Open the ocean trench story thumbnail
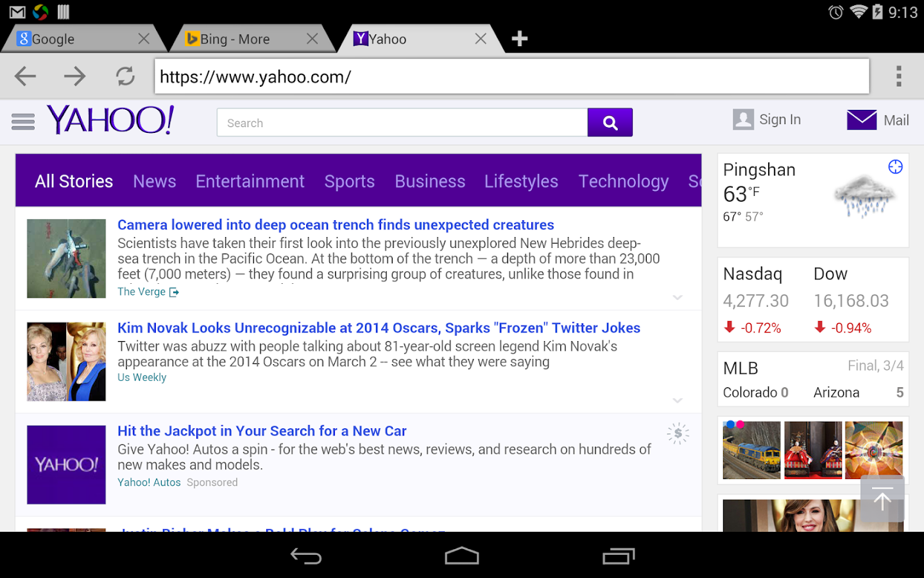 pyautogui.click(x=66, y=258)
